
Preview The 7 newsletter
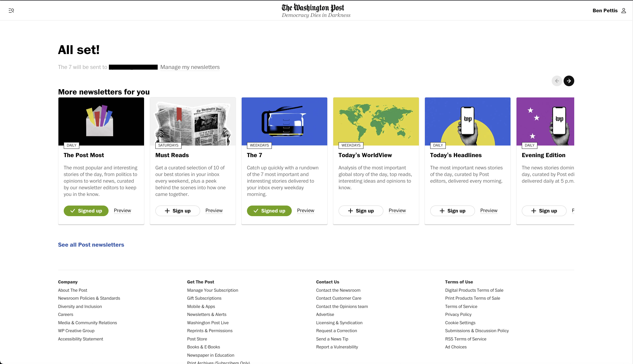click(305, 211)
